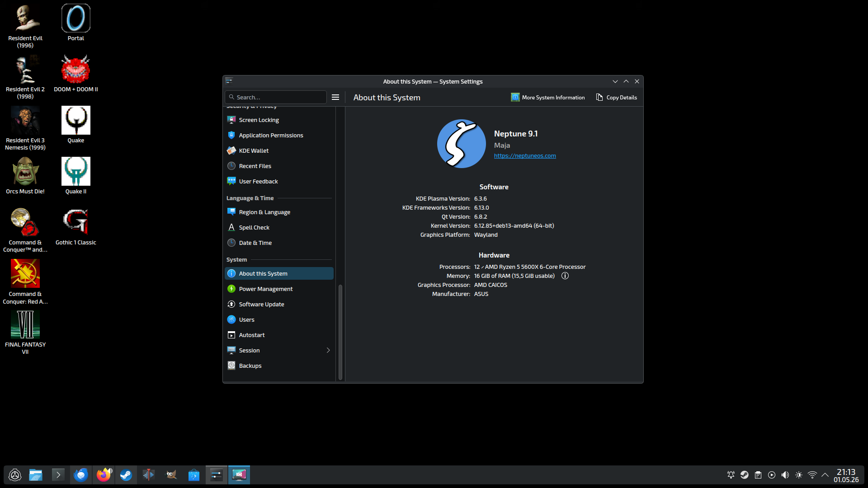Open Software Update settings
This screenshot has height=488, width=868.
click(279, 304)
